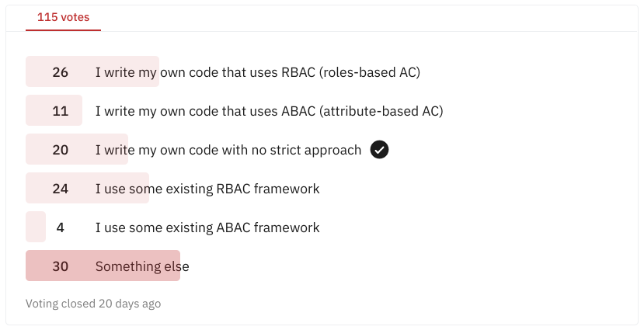Choose the ABAC (attribute-based AC) own-code option
644x330 pixels.
click(269, 111)
